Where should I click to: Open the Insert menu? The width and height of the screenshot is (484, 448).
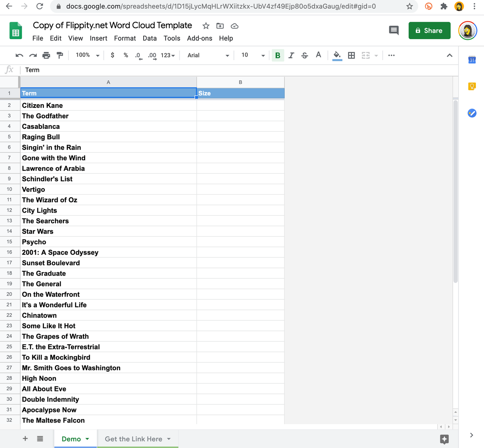coord(98,38)
